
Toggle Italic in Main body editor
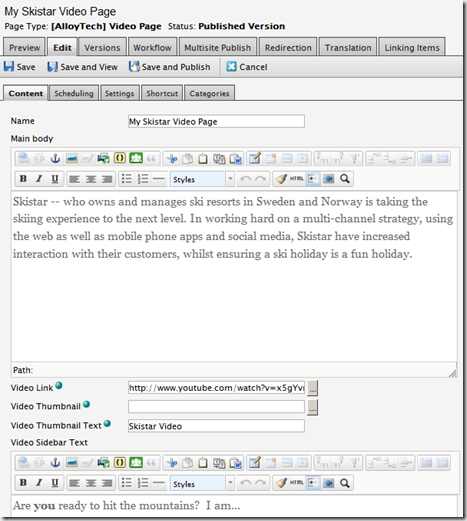[x=39, y=179]
